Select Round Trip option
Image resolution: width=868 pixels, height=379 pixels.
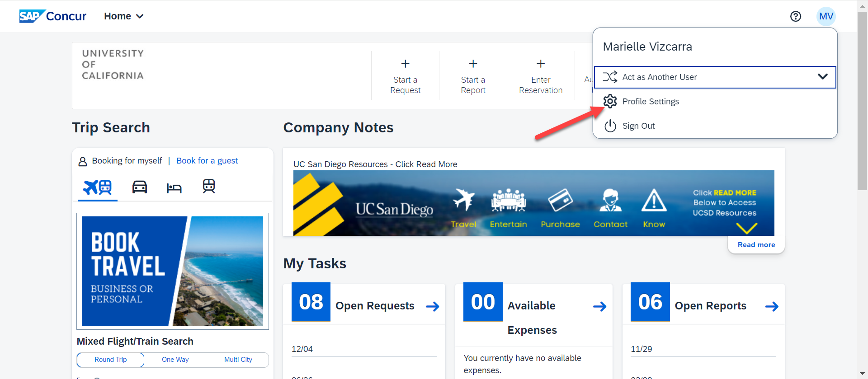111,360
